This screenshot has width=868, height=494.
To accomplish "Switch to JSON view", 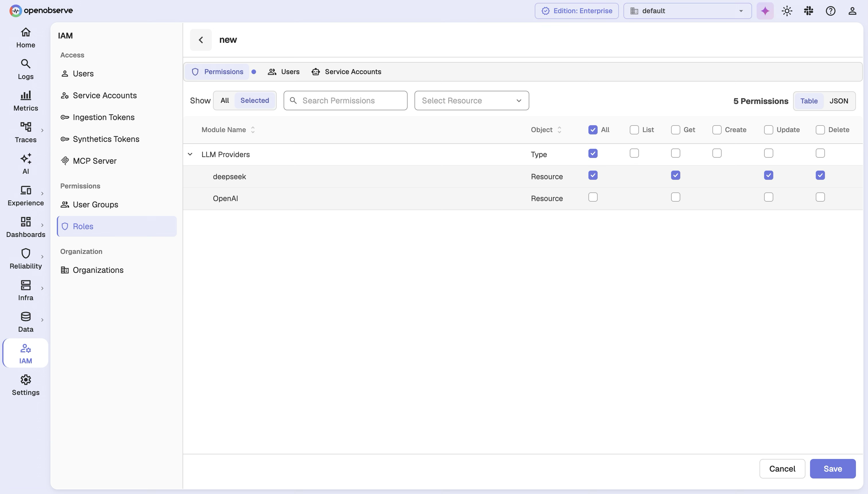I will 839,101.
